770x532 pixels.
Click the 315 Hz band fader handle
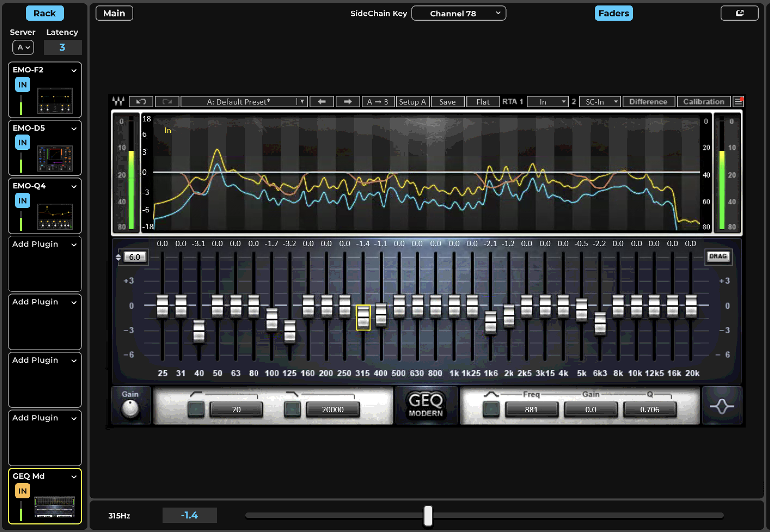tap(363, 317)
